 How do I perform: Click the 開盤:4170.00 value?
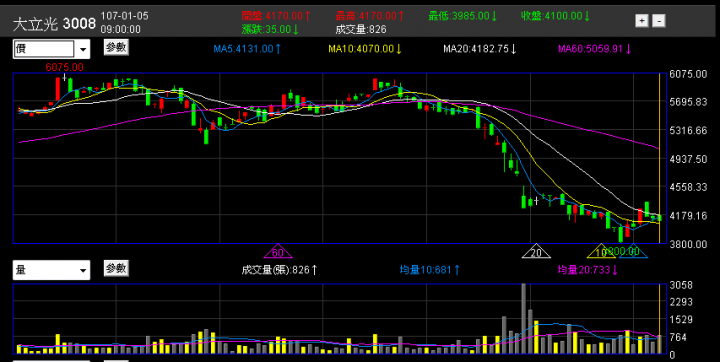tap(276, 16)
